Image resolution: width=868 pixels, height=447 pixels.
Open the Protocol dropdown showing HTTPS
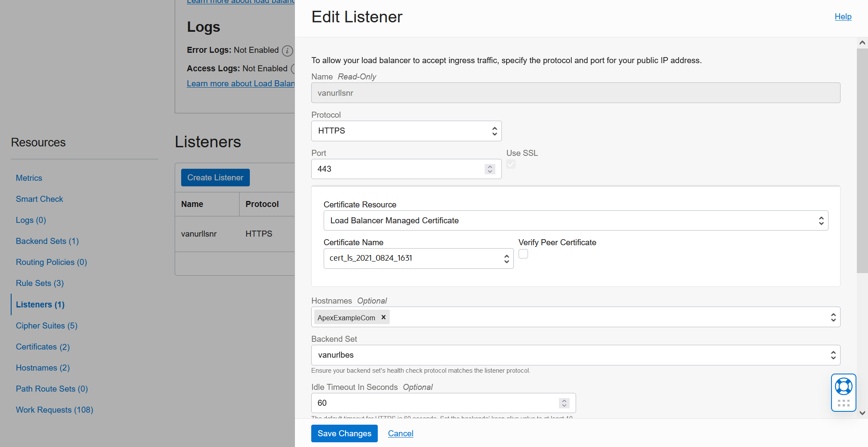tap(406, 131)
